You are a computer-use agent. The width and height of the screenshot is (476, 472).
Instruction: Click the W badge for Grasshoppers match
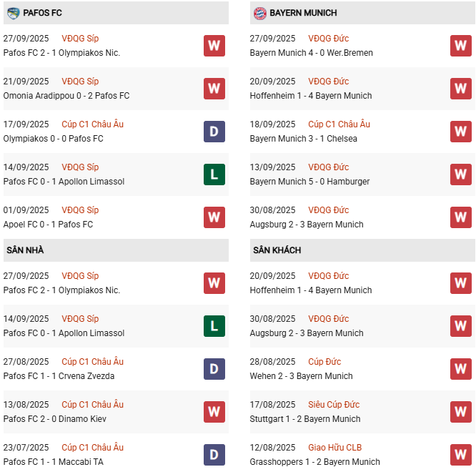460,455
